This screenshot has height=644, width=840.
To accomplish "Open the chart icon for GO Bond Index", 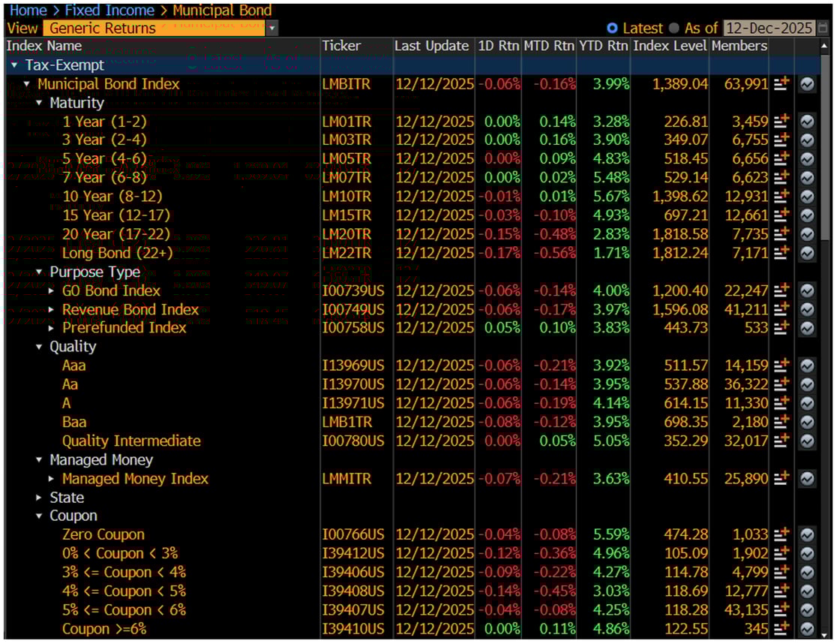I will (806, 290).
